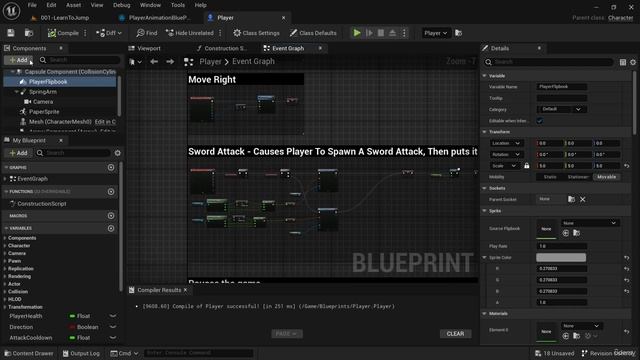The image size is (640, 360).
Task: Open Class Defaults
Action: click(x=313, y=33)
